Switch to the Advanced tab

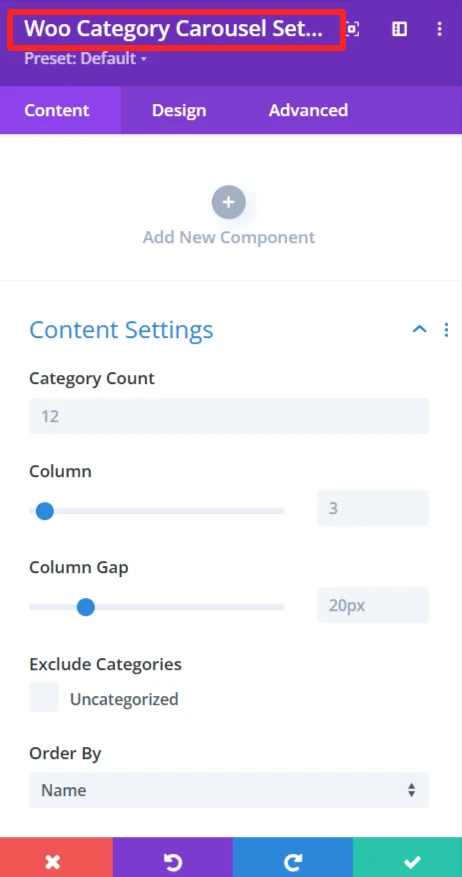[x=308, y=110]
